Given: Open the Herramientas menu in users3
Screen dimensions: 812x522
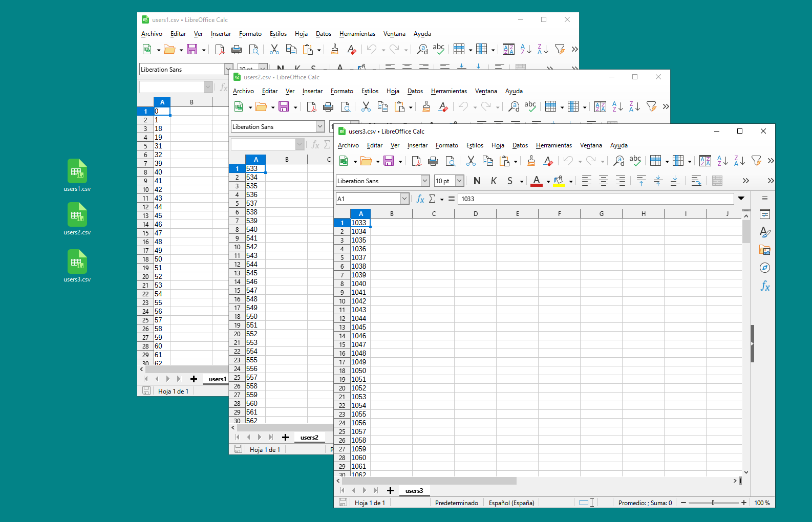Looking at the screenshot, I should 554,145.
